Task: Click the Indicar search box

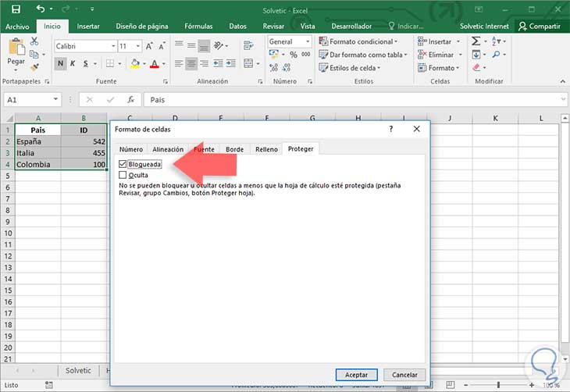Action: tap(406, 27)
